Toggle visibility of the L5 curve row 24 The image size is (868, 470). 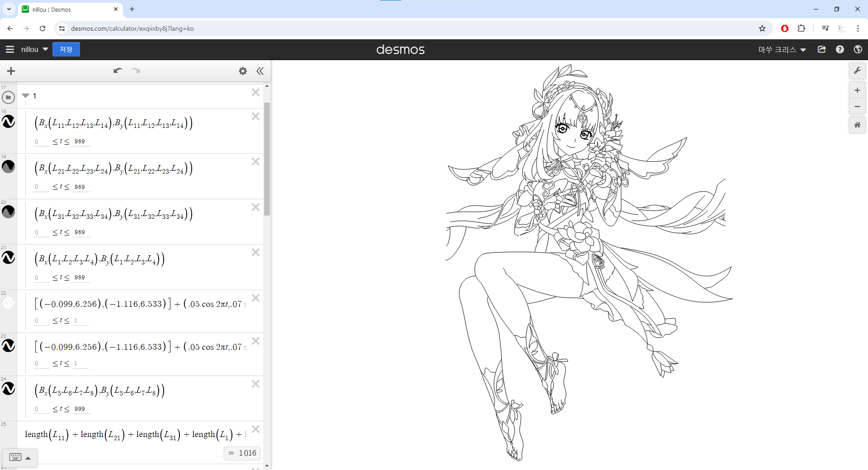9,389
